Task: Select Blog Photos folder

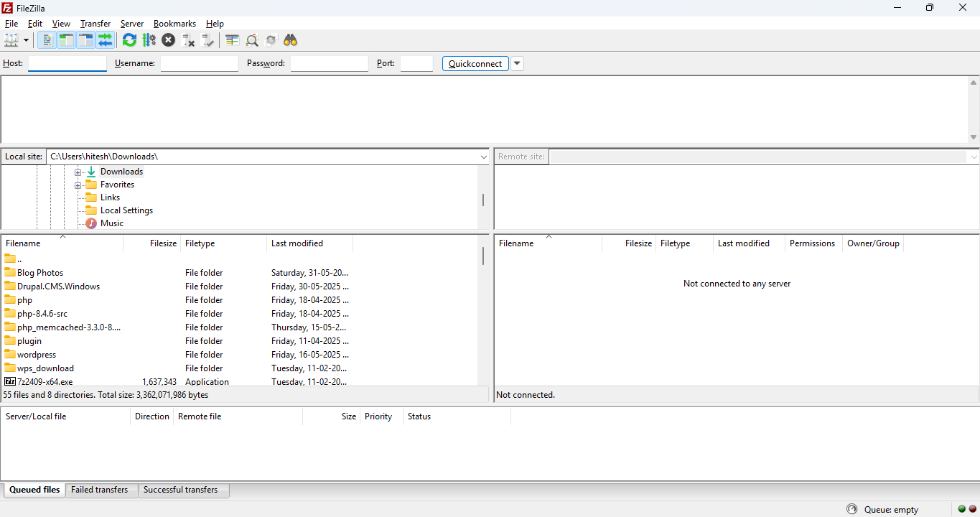Action: (40, 273)
